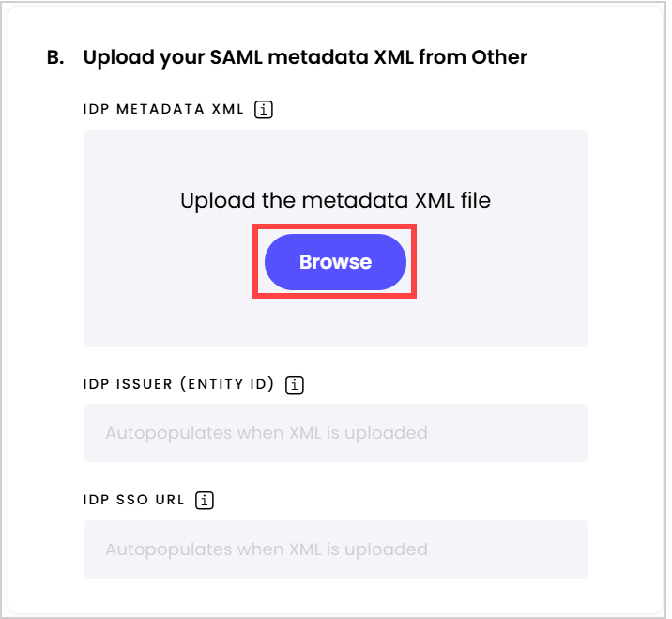The width and height of the screenshot is (672, 619).
Task: Click the blue Browse button
Action: 335,262
